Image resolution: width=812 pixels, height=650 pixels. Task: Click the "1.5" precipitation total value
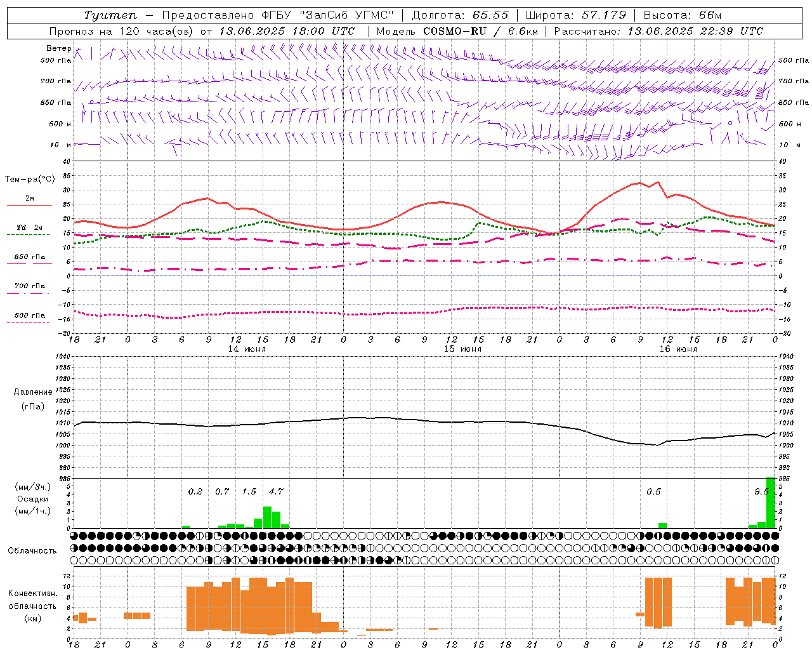click(249, 491)
